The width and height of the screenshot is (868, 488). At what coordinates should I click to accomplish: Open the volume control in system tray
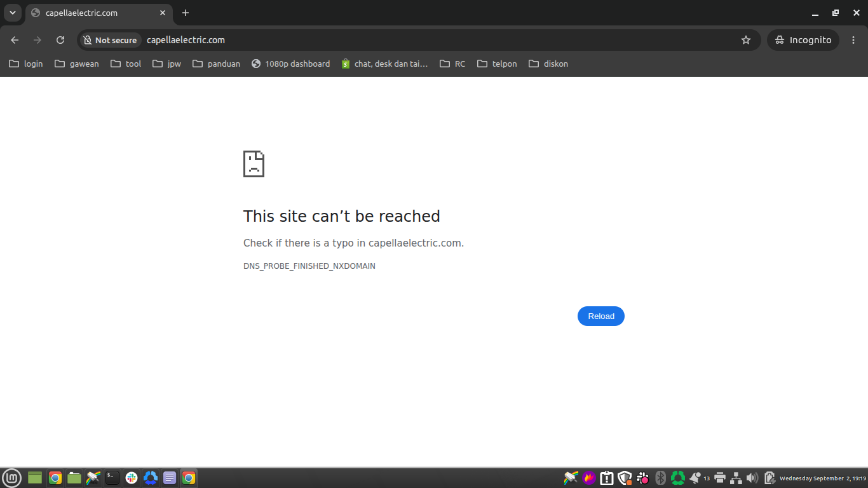click(752, 478)
